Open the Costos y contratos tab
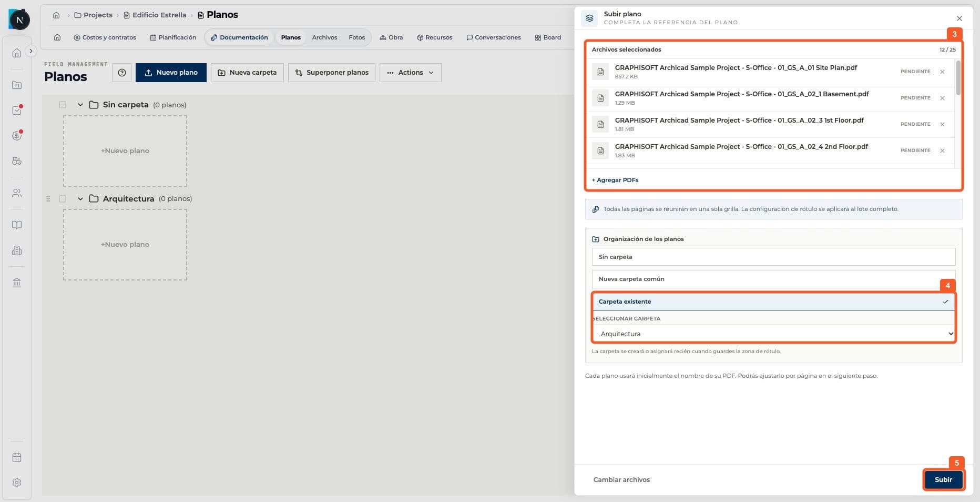 point(105,37)
